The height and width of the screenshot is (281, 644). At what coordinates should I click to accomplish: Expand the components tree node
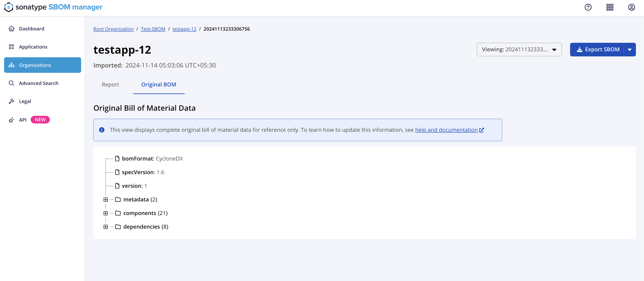click(106, 213)
